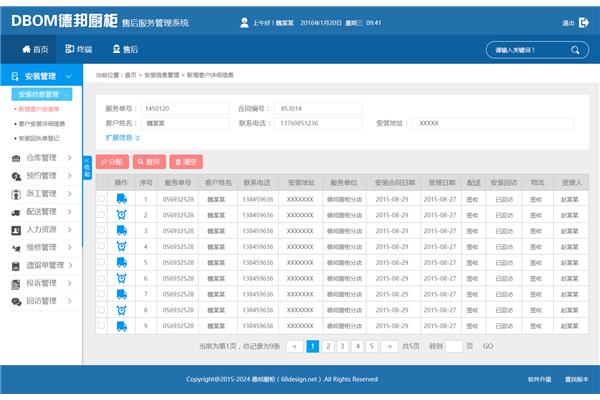Click the 服务单号 input field
This screenshot has width=600, height=400.
(x=185, y=109)
